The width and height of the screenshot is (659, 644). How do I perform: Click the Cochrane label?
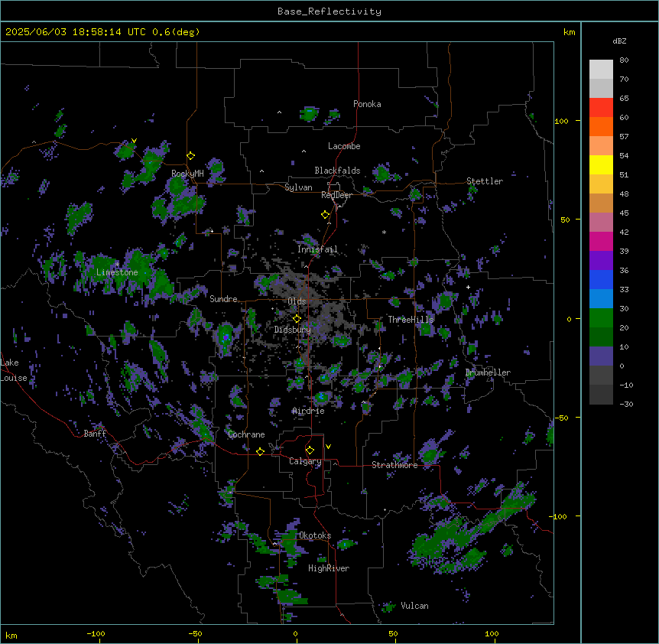coord(246,434)
